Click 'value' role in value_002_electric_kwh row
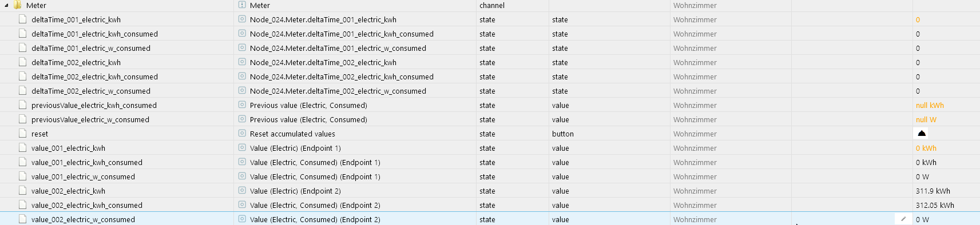Image resolution: width=980 pixels, height=225 pixels. pyautogui.click(x=561, y=191)
